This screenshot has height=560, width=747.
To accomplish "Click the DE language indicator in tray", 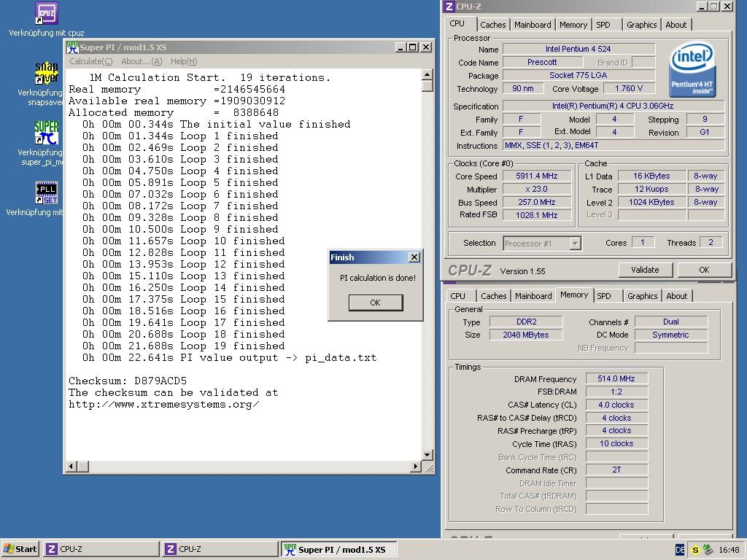I will (680, 550).
